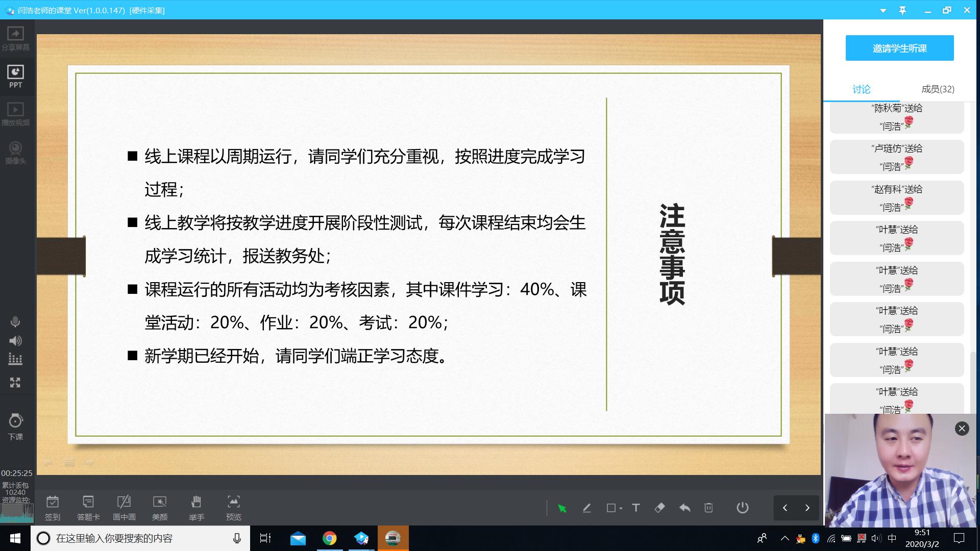Toggle the 中 input method indicator

(x=892, y=538)
